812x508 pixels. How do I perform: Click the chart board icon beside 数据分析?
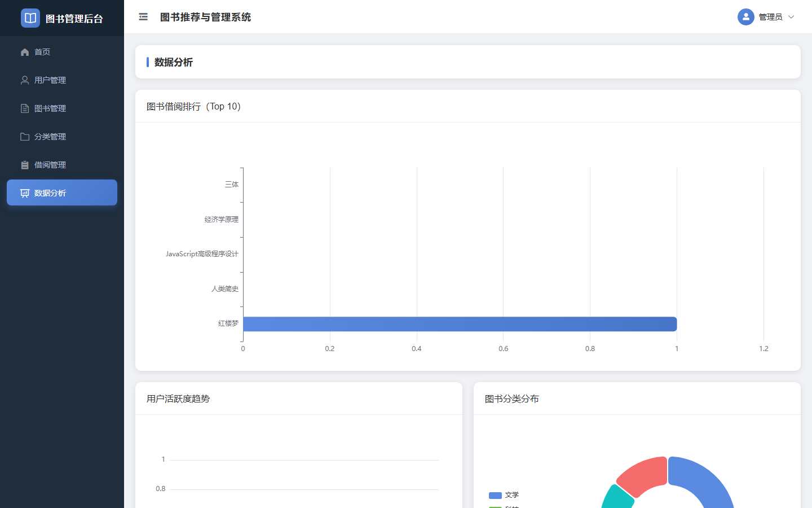tap(25, 193)
